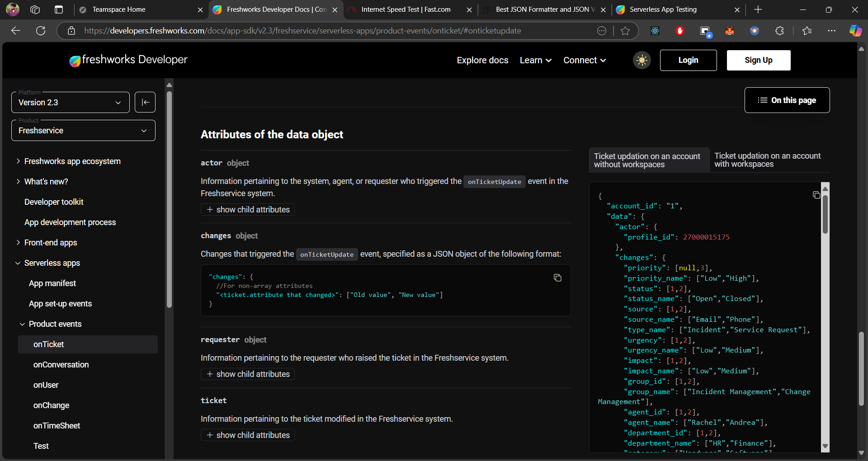Select onTimeSheet in sidebar
This screenshot has width=868, height=461.
(x=57, y=426)
